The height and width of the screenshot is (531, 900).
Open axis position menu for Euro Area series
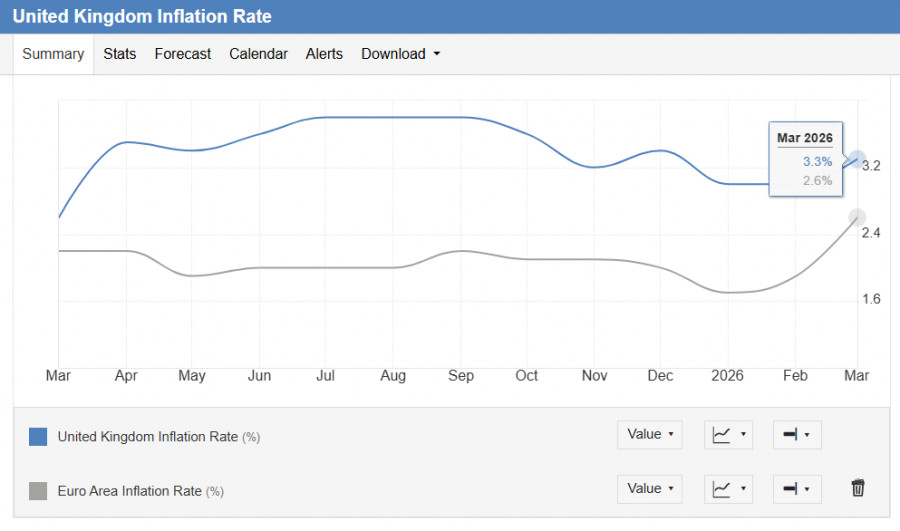pyautogui.click(x=796, y=489)
